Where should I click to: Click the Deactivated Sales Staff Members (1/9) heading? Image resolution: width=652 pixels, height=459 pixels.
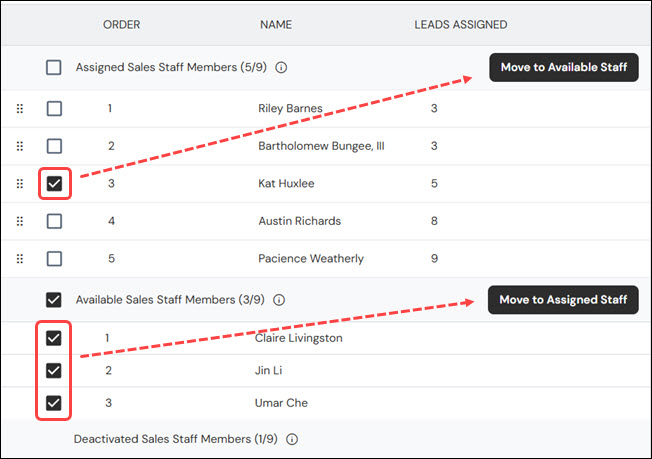click(175, 439)
